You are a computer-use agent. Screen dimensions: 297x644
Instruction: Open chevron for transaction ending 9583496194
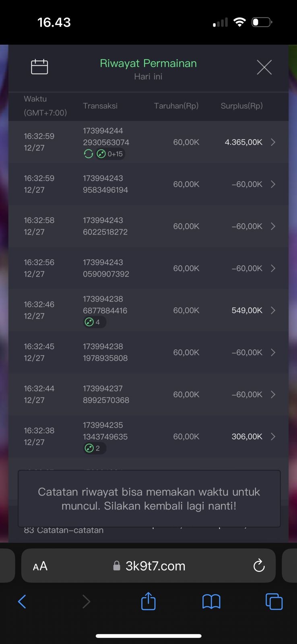click(x=273, y=184)
